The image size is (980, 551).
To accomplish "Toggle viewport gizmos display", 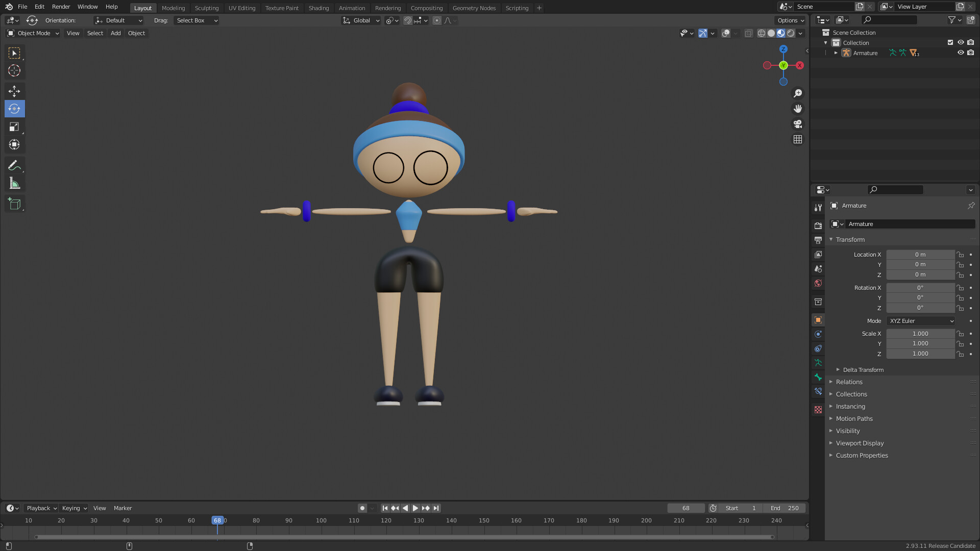I will [x=703, y=33].
